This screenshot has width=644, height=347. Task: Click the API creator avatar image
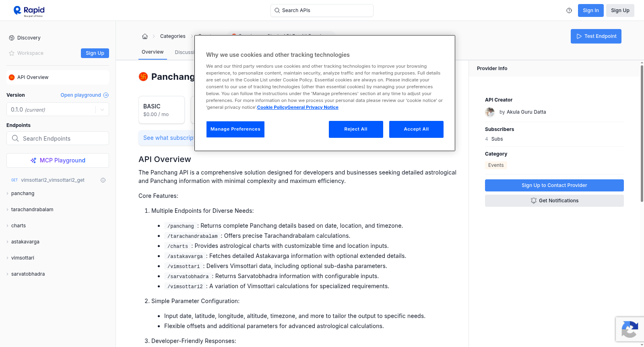click(490, 112)
